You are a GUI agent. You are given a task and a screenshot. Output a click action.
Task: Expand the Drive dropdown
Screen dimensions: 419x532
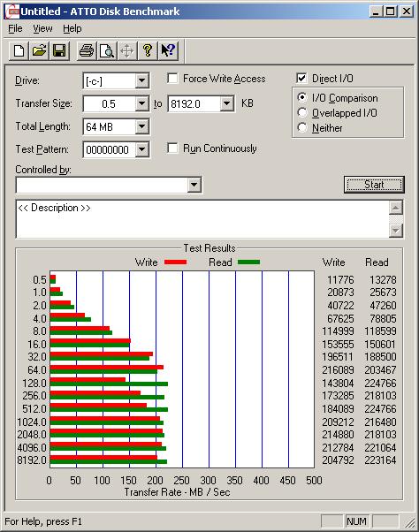point(141,80)
